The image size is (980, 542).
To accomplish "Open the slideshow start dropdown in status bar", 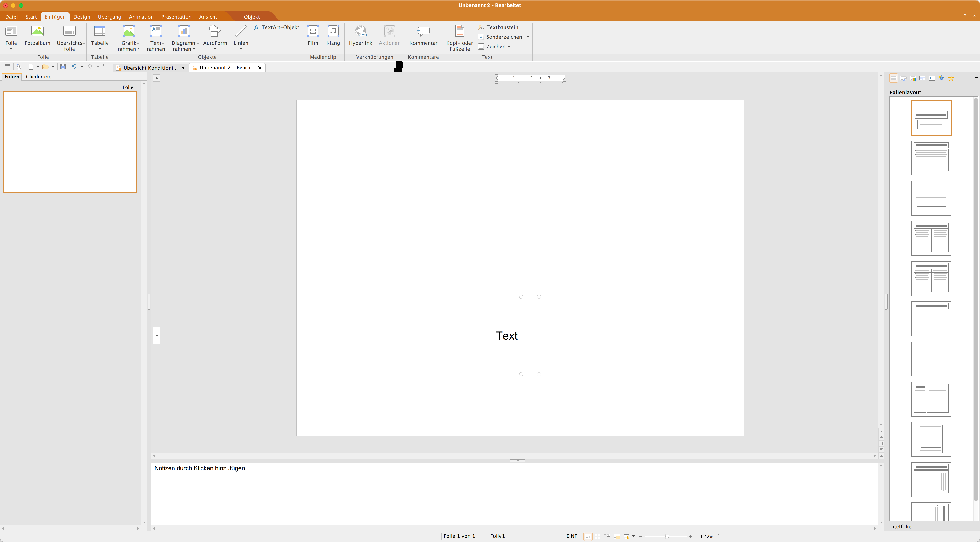I will tap(633, 536).
